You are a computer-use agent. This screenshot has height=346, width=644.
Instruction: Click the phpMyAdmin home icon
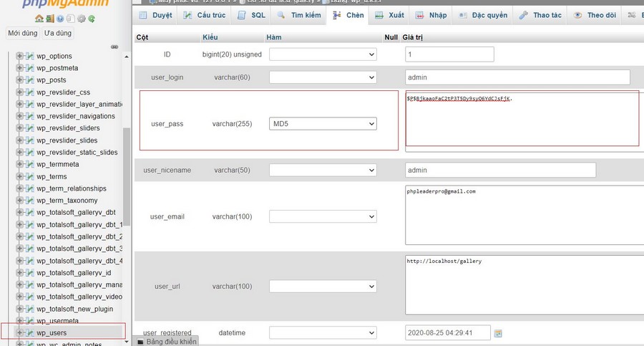click(x=39, y=19)
